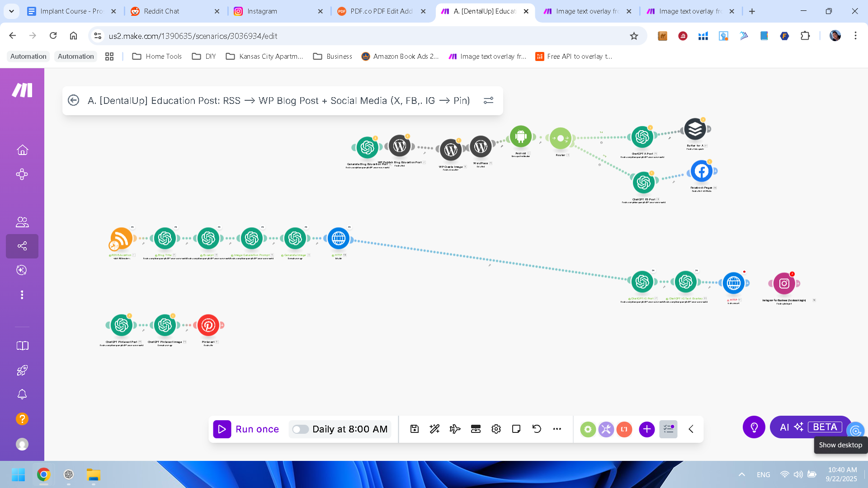The height and width of the screenshot is (488, 868).
Task: Save the scenario with the disk icon
Action: pos(415,429)
